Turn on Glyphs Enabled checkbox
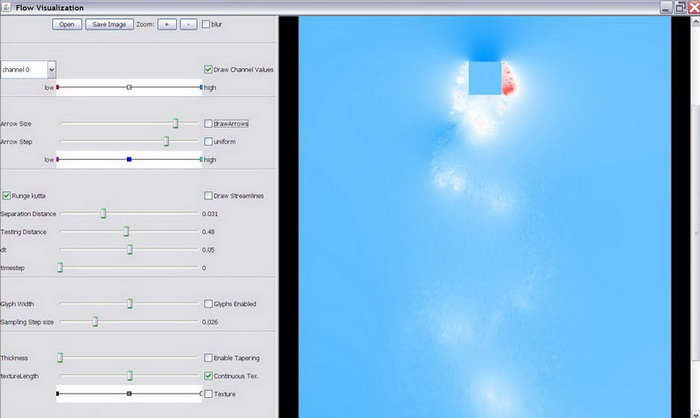 208,304
